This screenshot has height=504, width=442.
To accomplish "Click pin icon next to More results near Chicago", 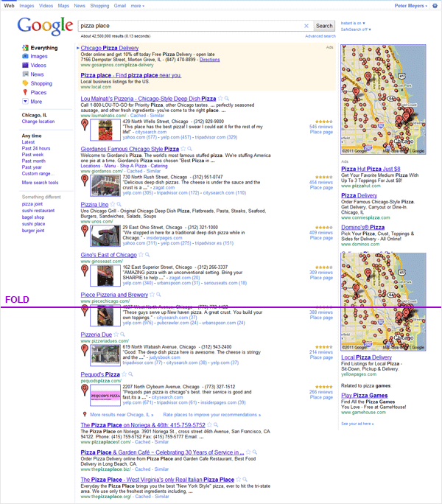I will (85, 414).
